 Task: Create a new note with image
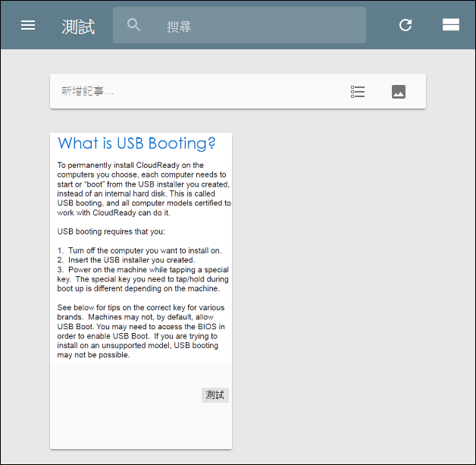point(399,92)
